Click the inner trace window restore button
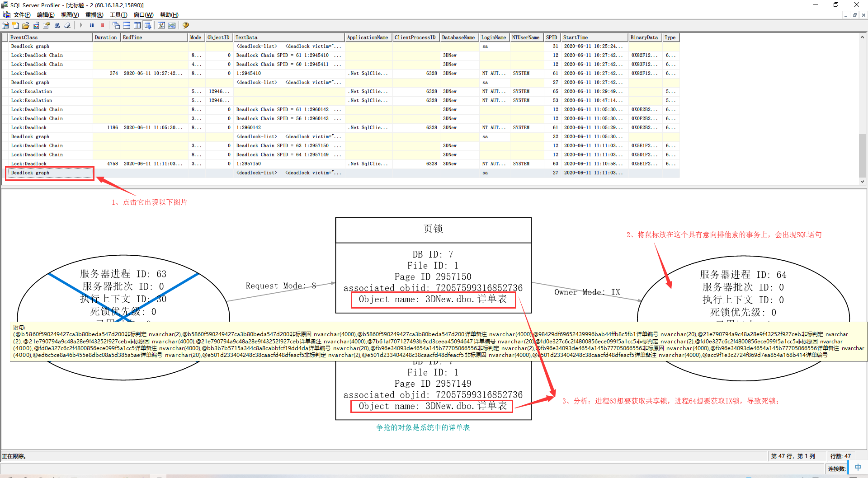Screen dimensions: 868x478 (854, 15)
